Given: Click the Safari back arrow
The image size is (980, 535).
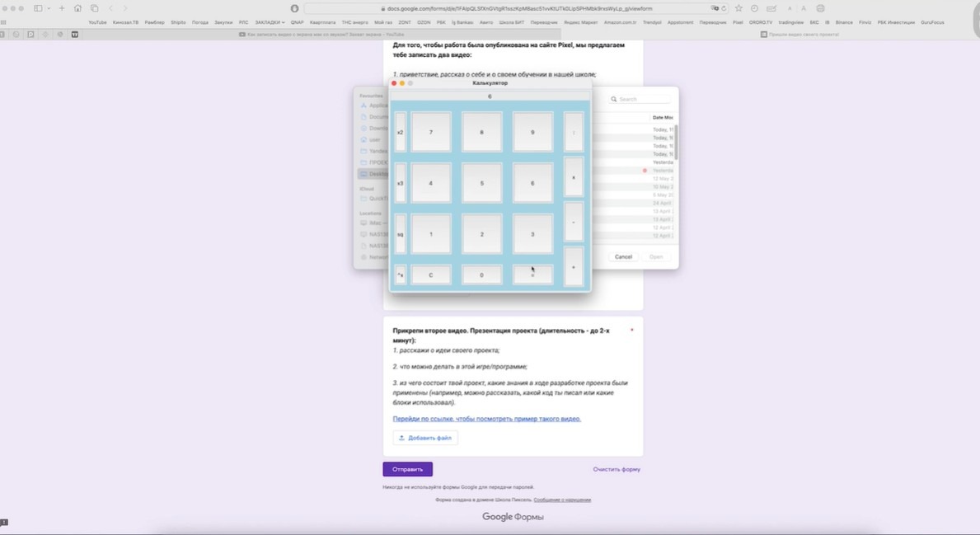Looking at the screenshot, I should pyautogui.click(x=111, y=8).
